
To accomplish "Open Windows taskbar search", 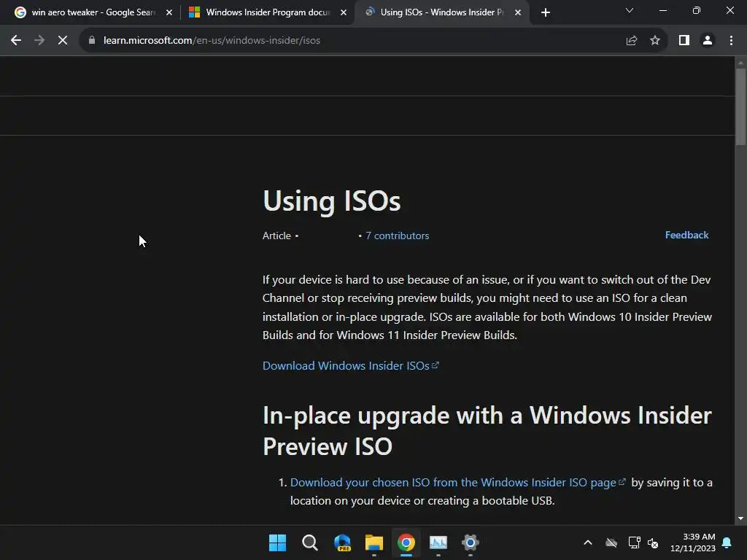I will 309,542.
